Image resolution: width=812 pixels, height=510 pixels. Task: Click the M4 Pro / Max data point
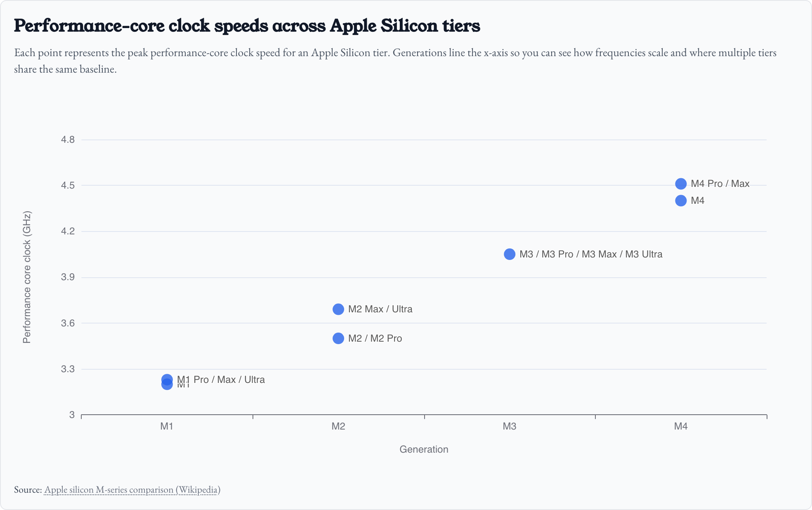click(x=681, y=184)
